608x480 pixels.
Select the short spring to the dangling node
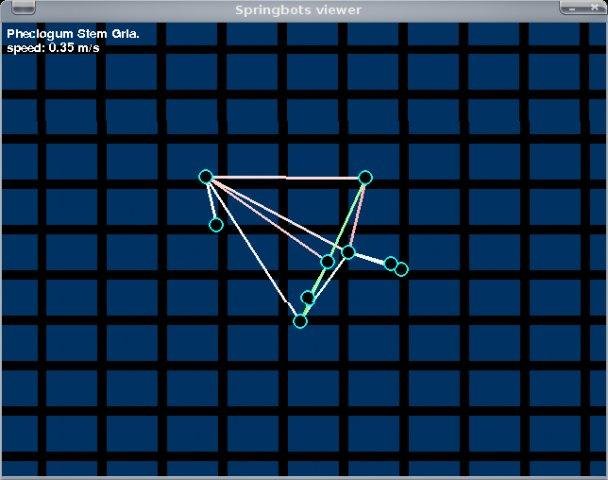pyautogui.click(x=211, y=201)
